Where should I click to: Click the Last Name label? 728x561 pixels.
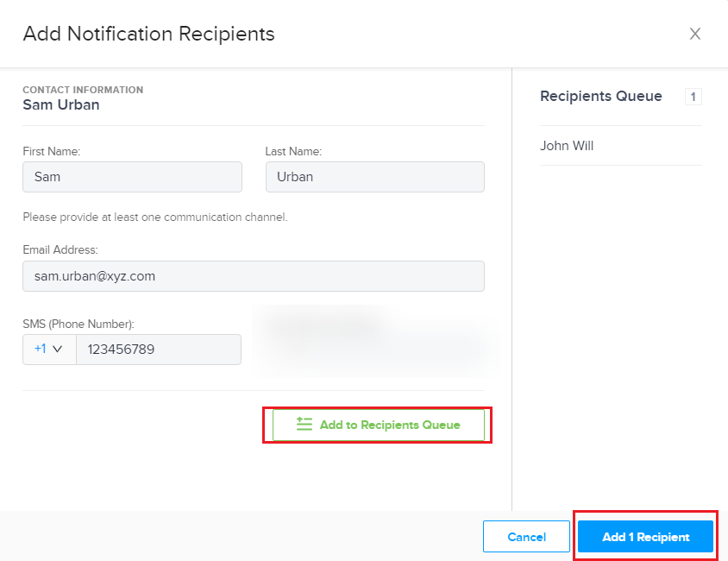click(x=293, y=151)
